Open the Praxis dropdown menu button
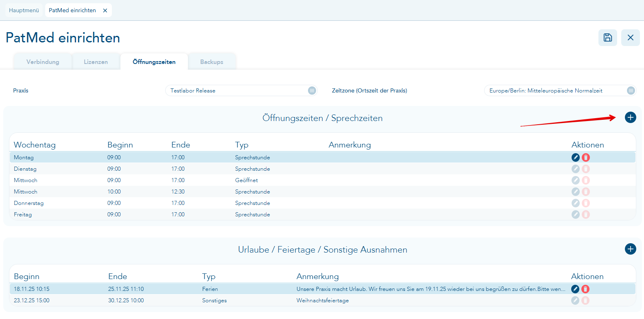Image resolution: width=644 pixels, height=319 pixels. click(312, 90)
